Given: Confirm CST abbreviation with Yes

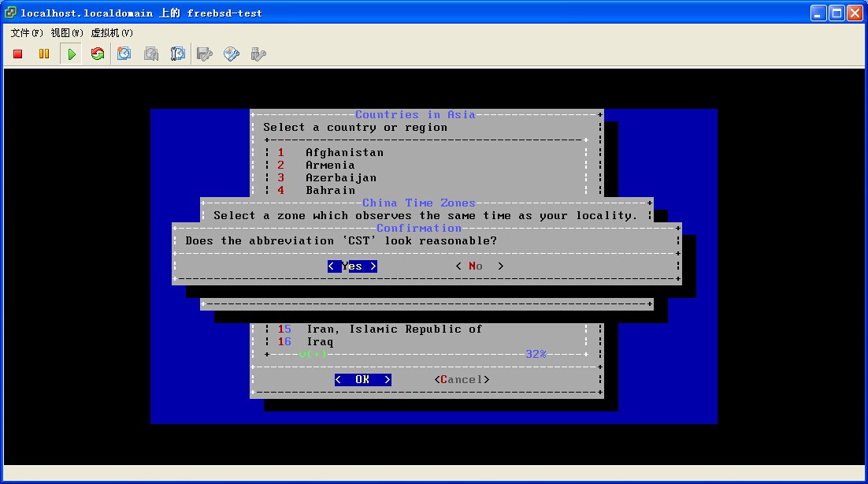Looking at the screenshot, I should 352,266.
